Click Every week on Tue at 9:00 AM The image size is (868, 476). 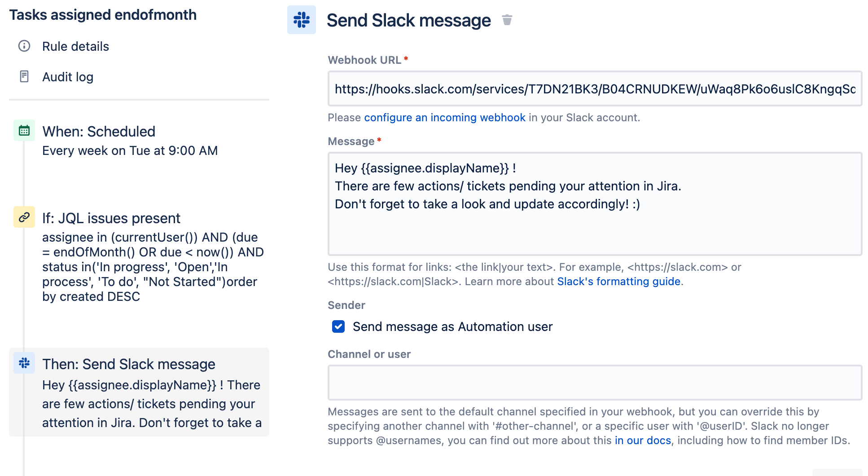[130, 151]
